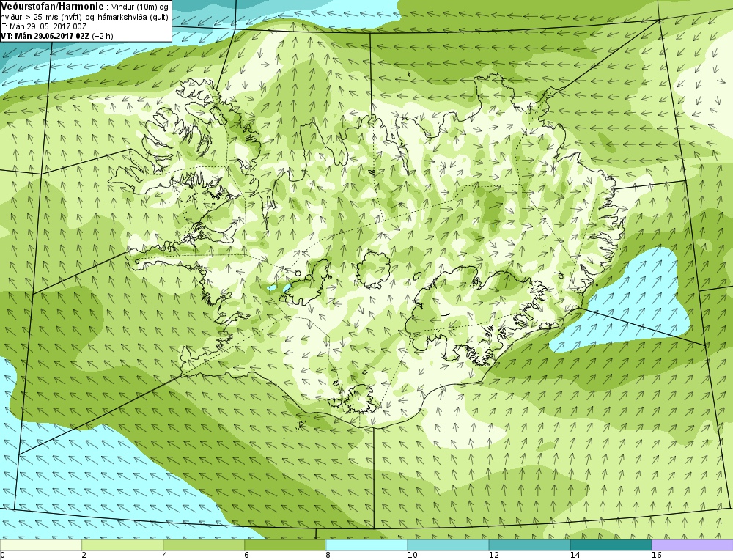Click the legend scale label '12'
733x560 pixels.
pos(493,556)
